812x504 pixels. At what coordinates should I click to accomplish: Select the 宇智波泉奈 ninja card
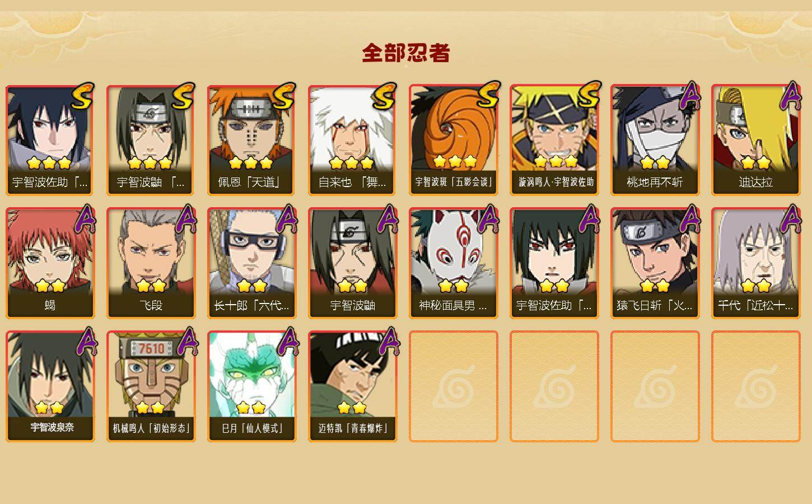50,386
